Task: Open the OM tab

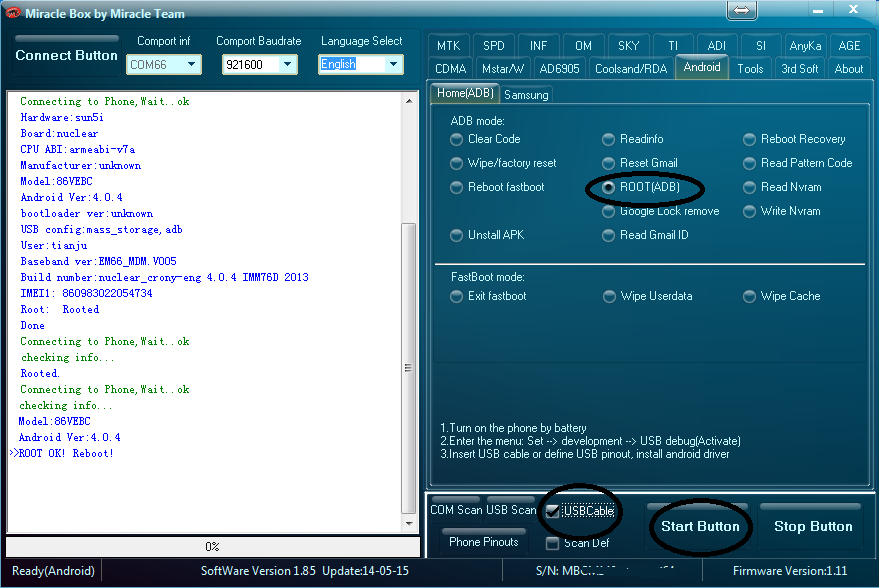Action: click(x=583, y=45)
